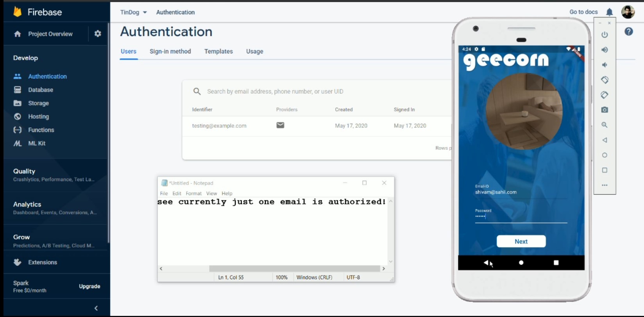
Task: Click the Authentication breadcrumb link
Action: [175, 12]
